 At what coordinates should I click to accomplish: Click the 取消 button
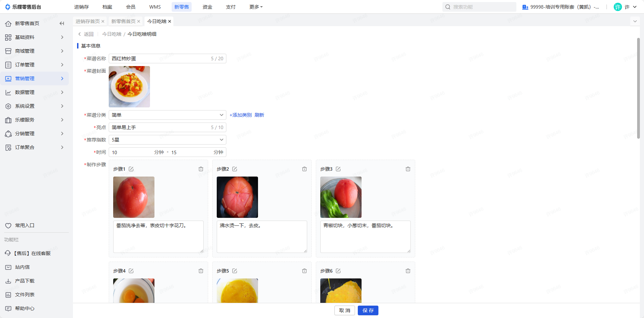click(345, 310)
